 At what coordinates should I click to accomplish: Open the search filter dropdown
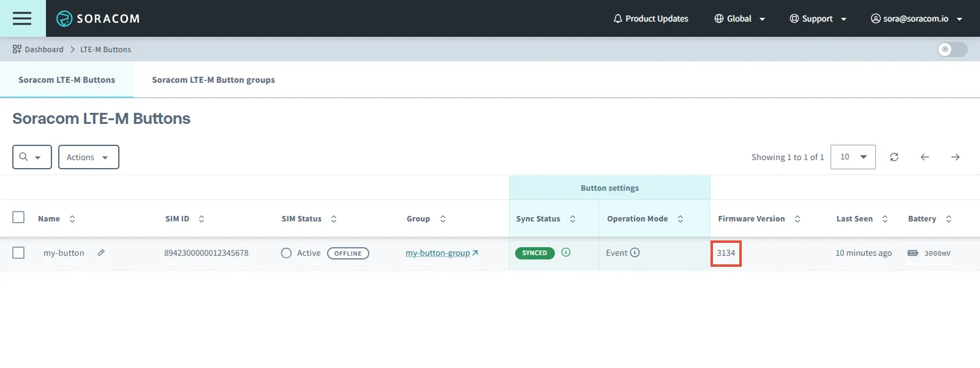(x=32, y=157)
